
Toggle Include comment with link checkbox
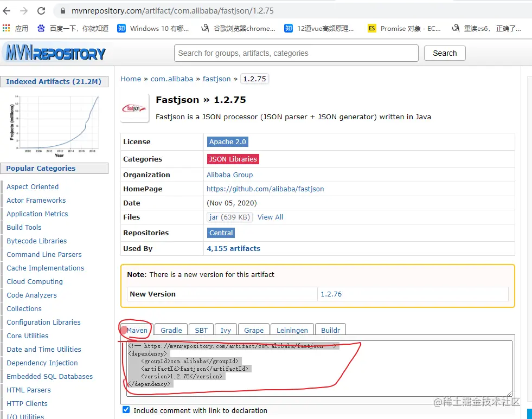coord(126,409)
